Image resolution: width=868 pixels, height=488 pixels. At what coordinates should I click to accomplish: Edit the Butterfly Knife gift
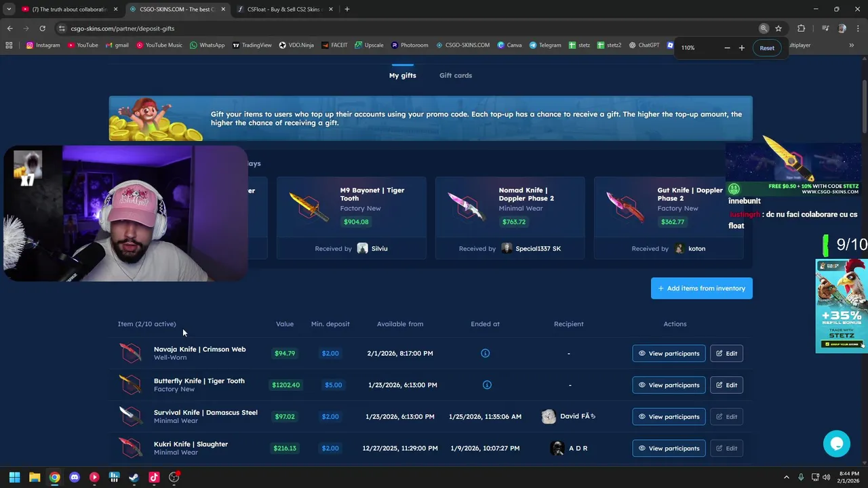[726, 385]
